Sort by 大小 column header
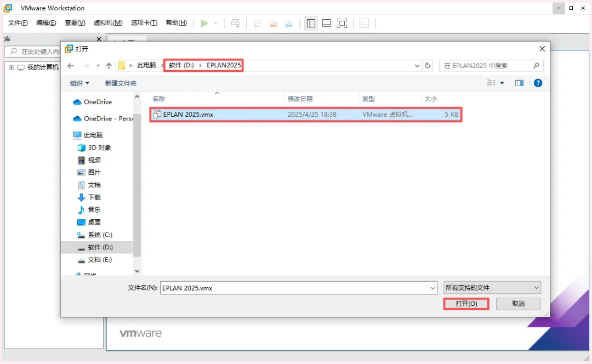Viewport: 592px width, 364px height. coord(442,99)
